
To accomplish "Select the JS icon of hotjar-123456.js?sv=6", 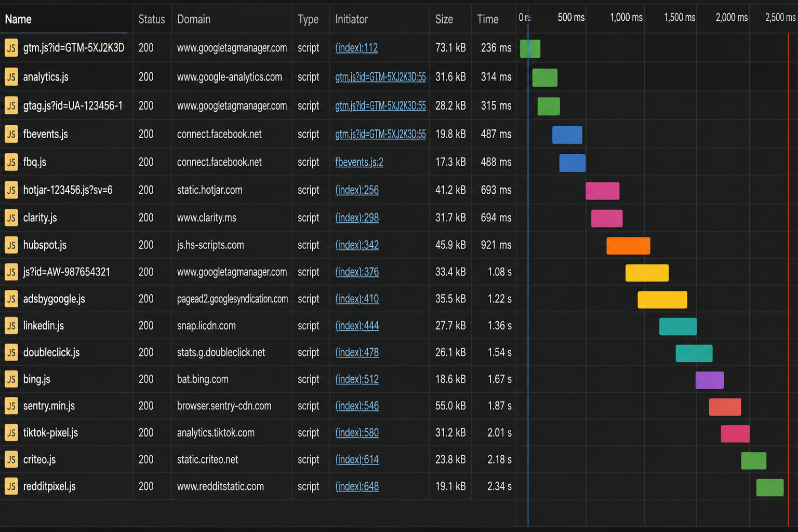I will 11,190.
